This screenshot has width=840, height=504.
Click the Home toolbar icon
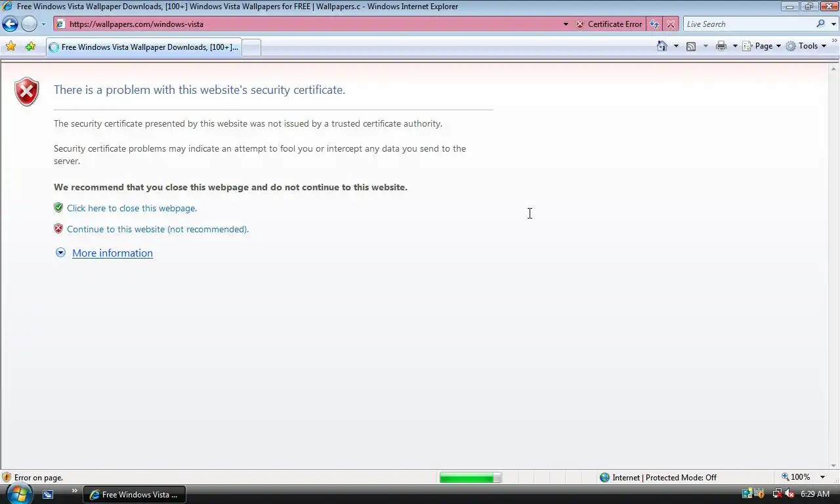point(662,46)
